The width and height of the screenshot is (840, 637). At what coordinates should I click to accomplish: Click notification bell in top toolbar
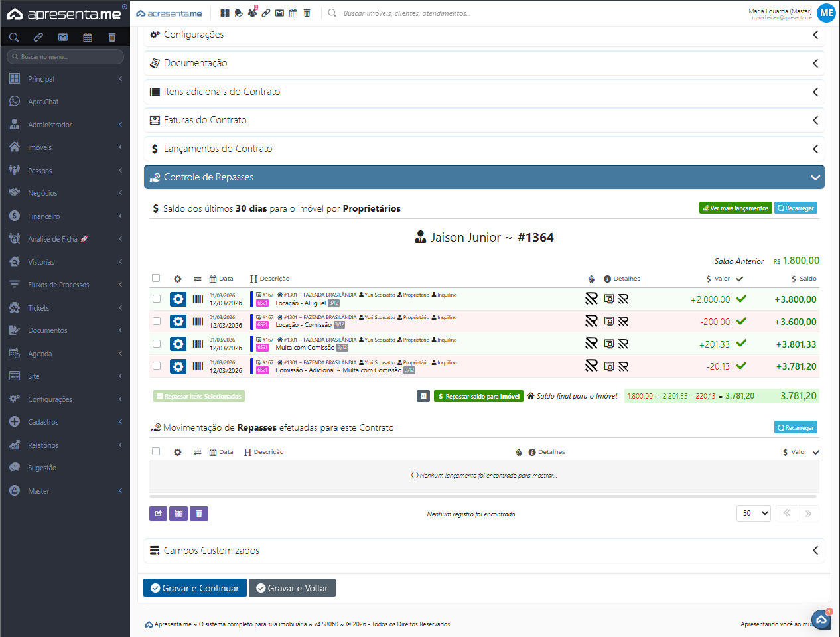[x=239, y=13]
